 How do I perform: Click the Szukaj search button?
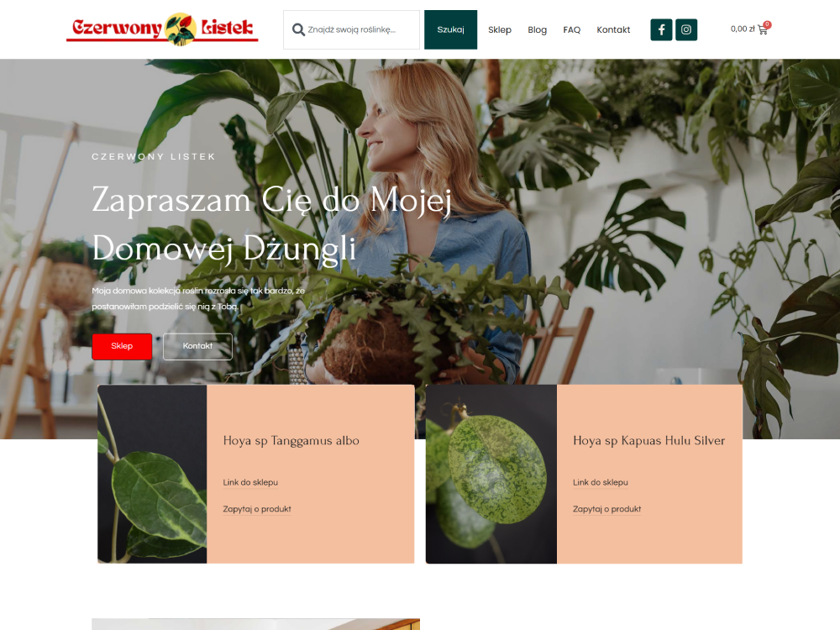point(450,29)
